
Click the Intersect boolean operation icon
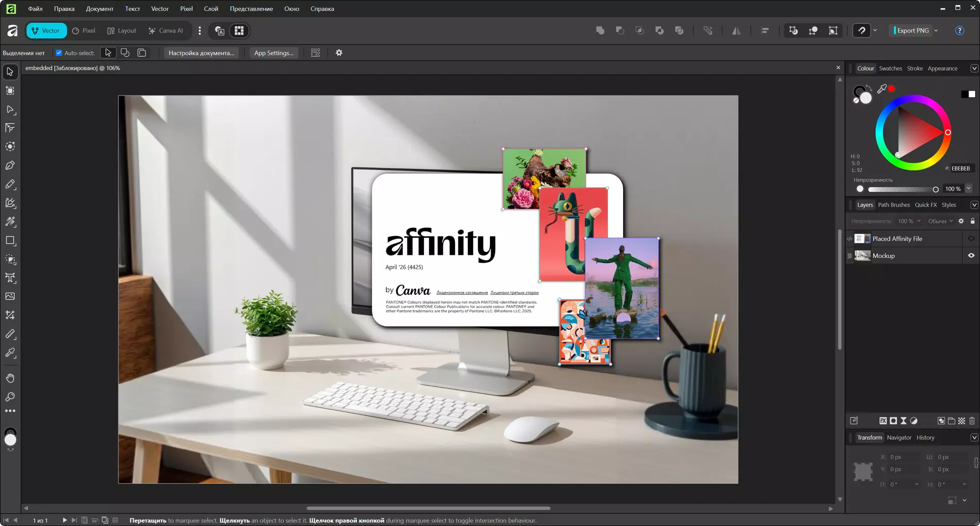[640, 30]
